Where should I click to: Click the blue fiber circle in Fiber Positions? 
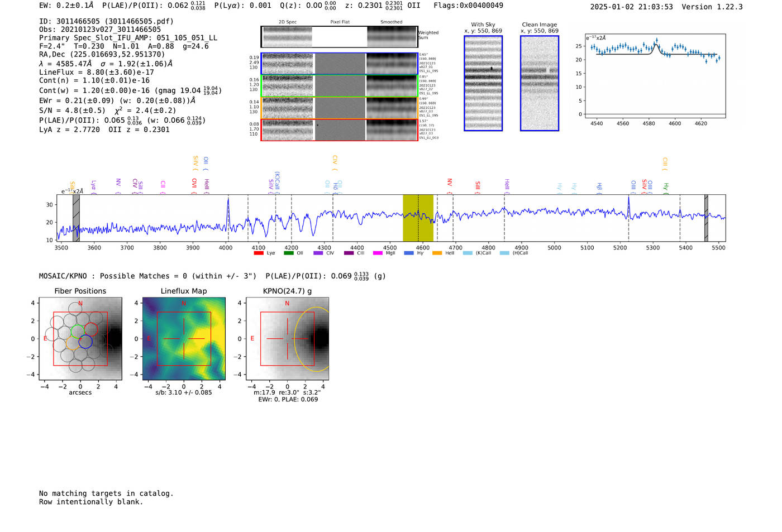(x=85, y=342)
